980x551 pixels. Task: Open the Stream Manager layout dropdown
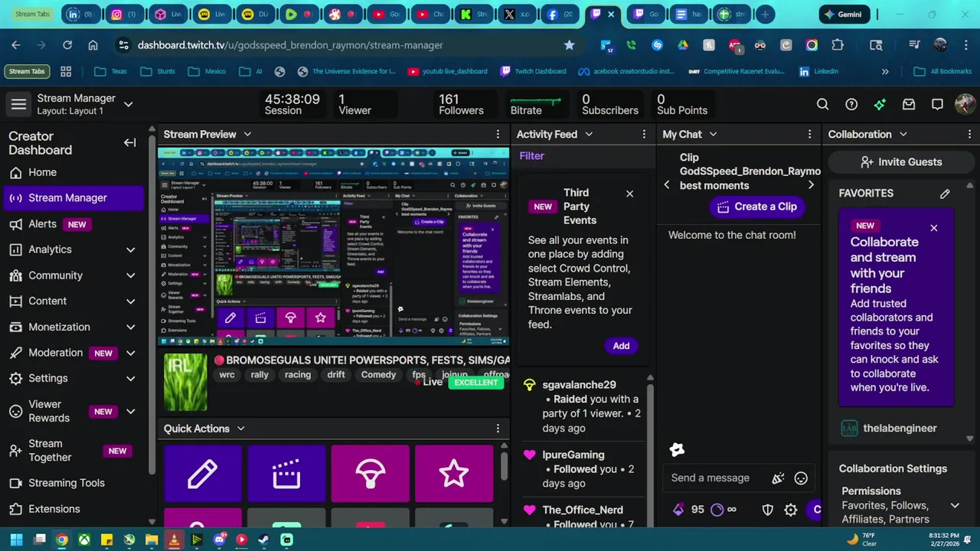128,104
